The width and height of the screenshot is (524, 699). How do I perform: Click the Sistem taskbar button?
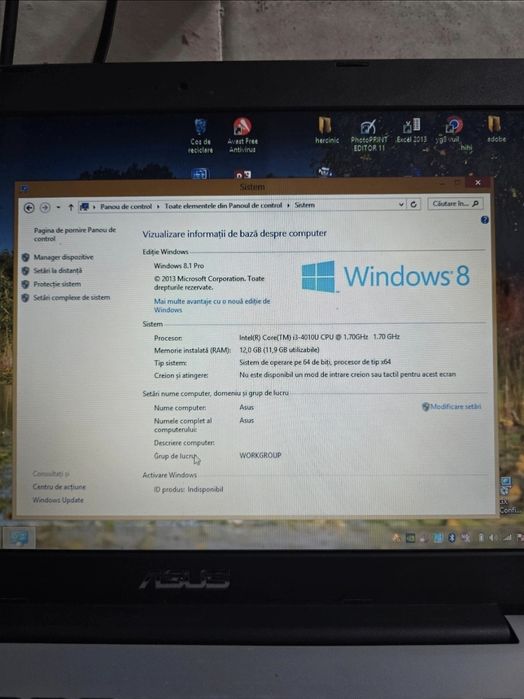(x=18, y=538)
